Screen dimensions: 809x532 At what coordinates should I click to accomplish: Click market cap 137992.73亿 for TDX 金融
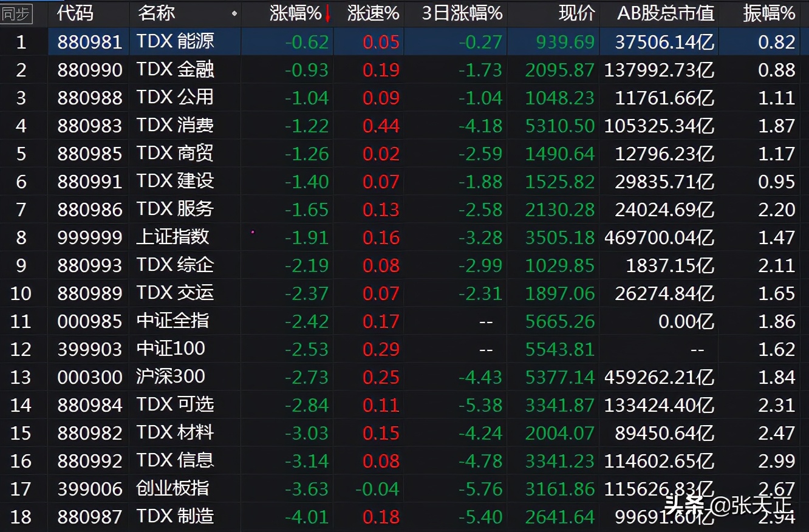(659, 70)
